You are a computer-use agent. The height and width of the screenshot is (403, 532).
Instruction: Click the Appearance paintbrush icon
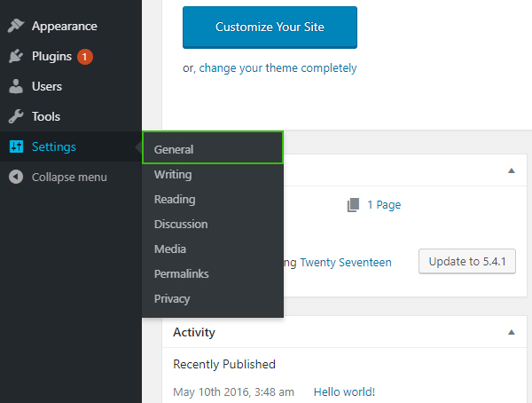(16, 27)
